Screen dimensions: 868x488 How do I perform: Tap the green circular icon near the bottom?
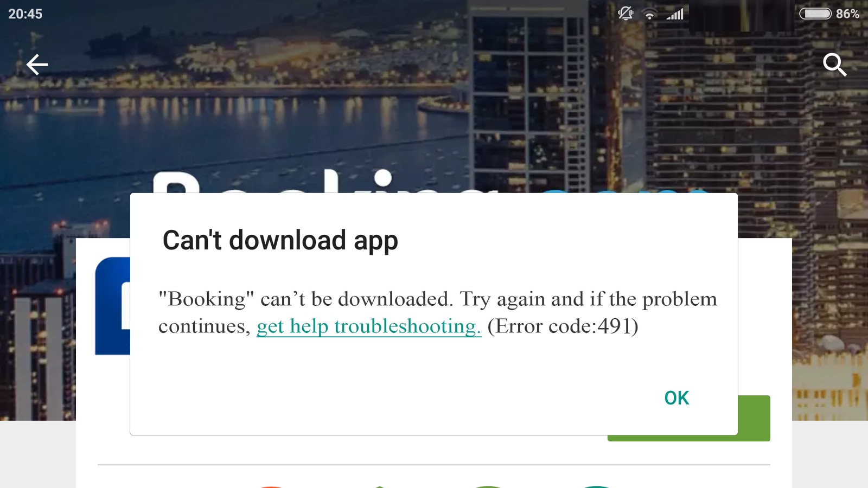point(488,486)
